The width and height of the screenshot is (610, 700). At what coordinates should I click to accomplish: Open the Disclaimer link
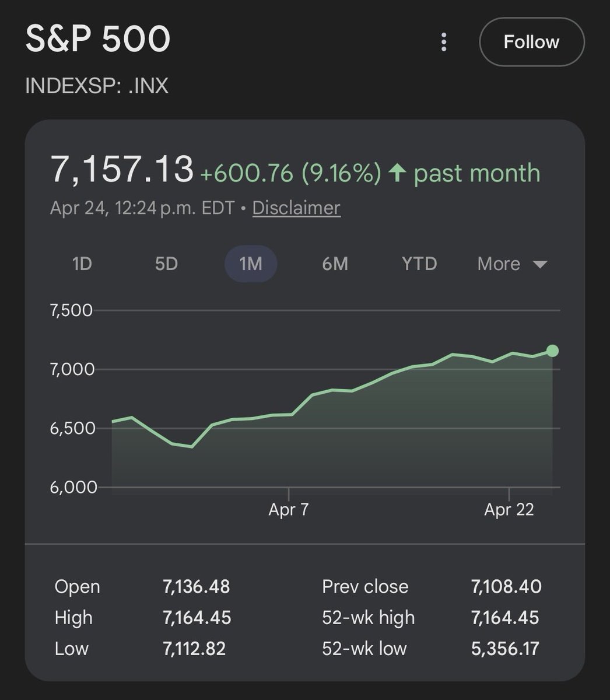[x=296, y=208]
